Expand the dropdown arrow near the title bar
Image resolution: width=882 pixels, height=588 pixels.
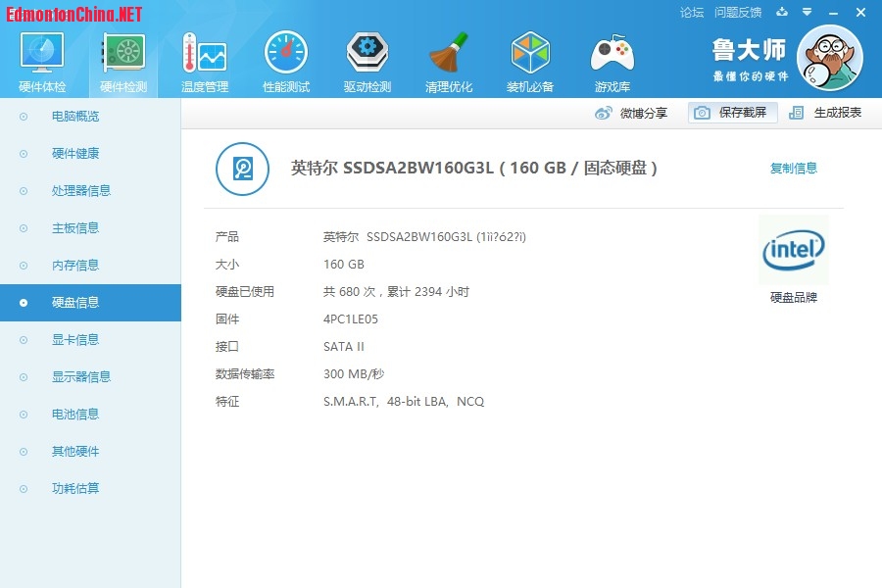pyautogui.click(x=806, y=12)
